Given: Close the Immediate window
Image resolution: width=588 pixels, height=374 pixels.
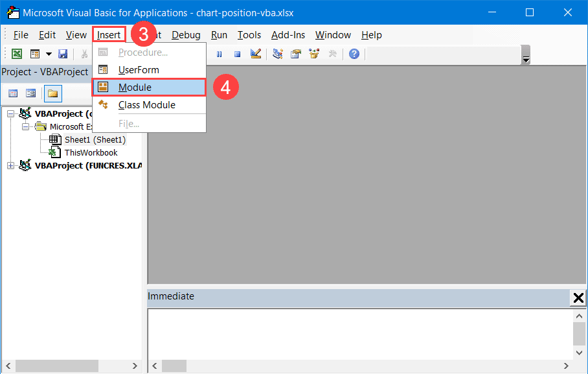Looking at the screenshot, I should point(578,298).
